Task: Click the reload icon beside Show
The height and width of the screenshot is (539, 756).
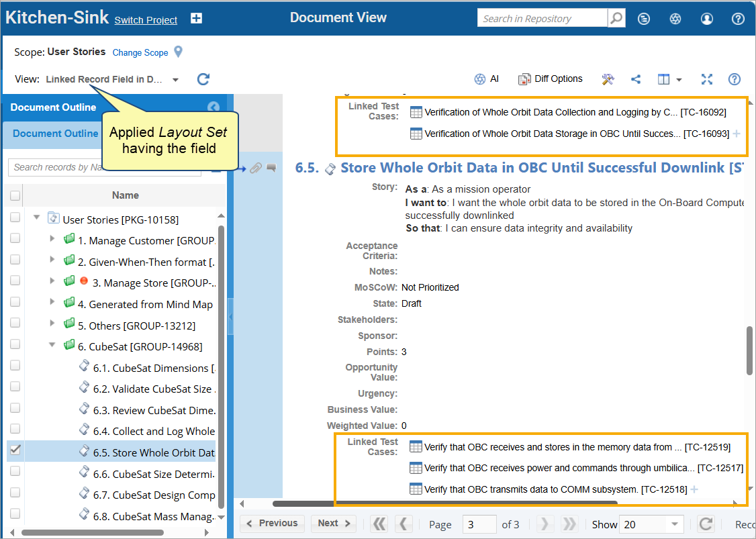Action: [x=706, y=524]
